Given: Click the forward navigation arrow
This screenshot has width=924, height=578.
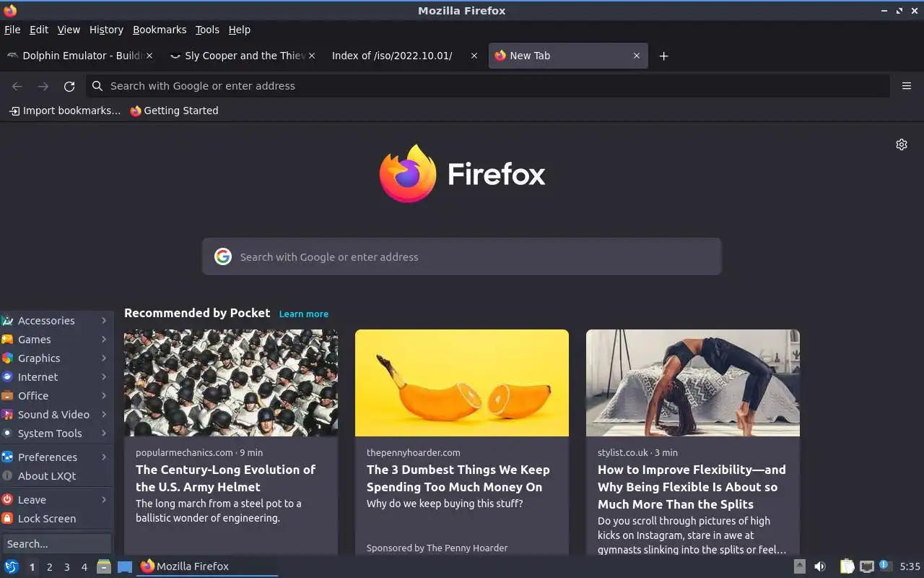Looking at the screenshot, I should tap(43, 86).
